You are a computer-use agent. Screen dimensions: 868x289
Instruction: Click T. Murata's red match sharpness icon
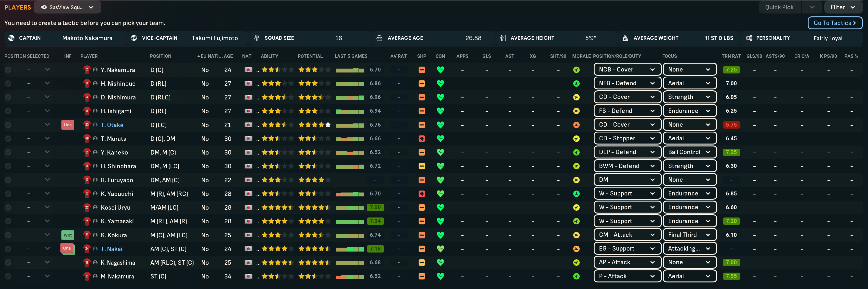[x=422, y=139]
